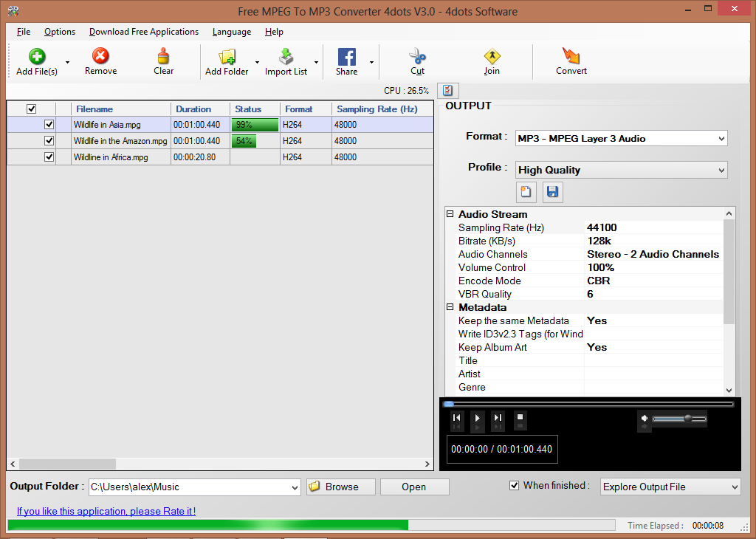Screen dimensions: 756x539
Task: Open the Language menu
Action: 232,32
